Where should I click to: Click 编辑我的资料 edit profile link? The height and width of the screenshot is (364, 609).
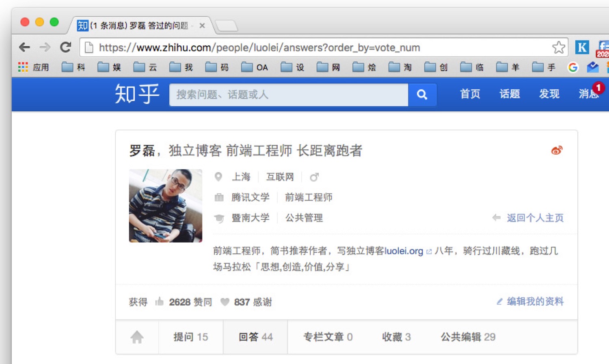[534, 302]
